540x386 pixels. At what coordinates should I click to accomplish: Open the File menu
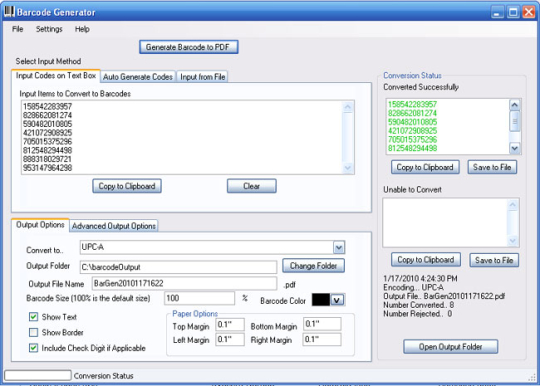[x=18, y=29]
